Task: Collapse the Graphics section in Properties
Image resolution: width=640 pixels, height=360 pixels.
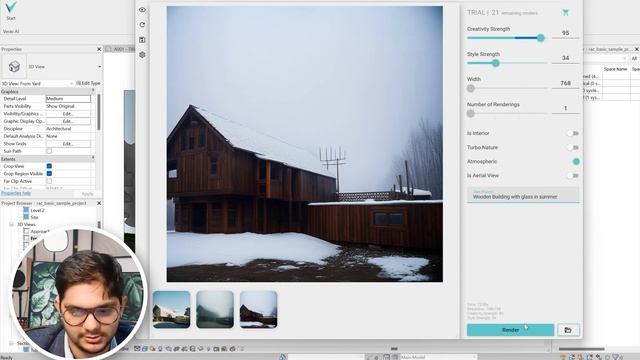Action: [93, 91]
